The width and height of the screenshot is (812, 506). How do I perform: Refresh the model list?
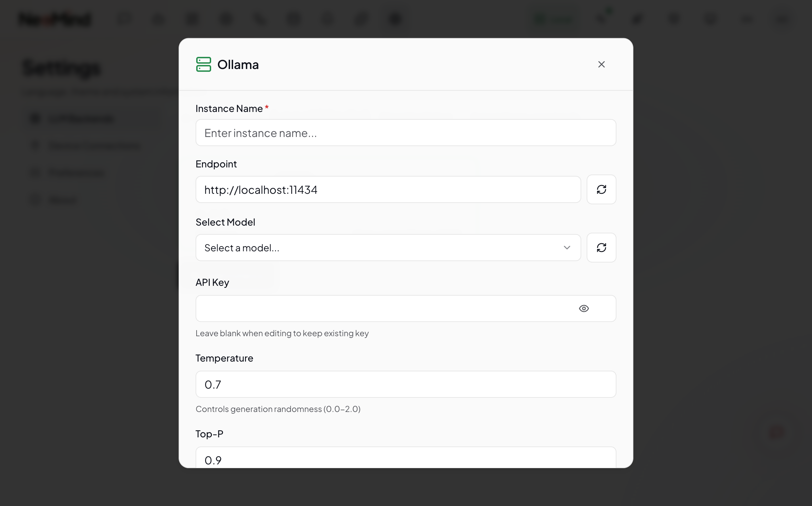pos(601,248)
